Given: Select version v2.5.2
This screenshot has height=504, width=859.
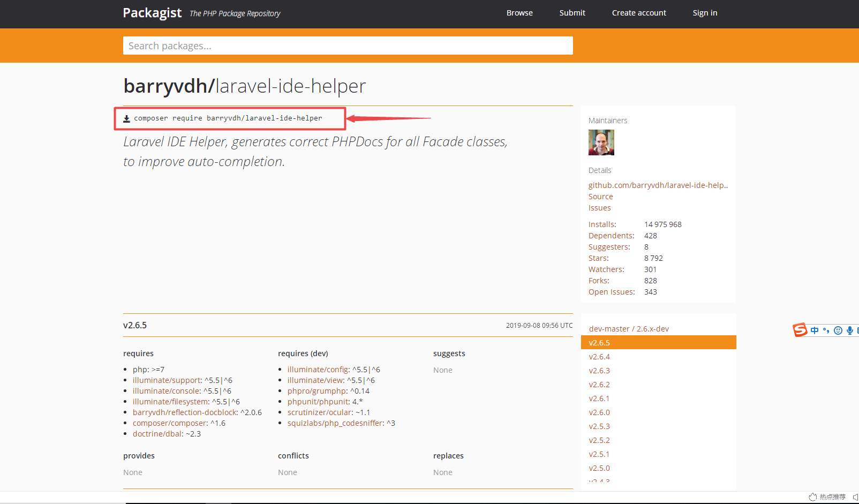Looking at the screenshot, I should (x=599, y=440).
